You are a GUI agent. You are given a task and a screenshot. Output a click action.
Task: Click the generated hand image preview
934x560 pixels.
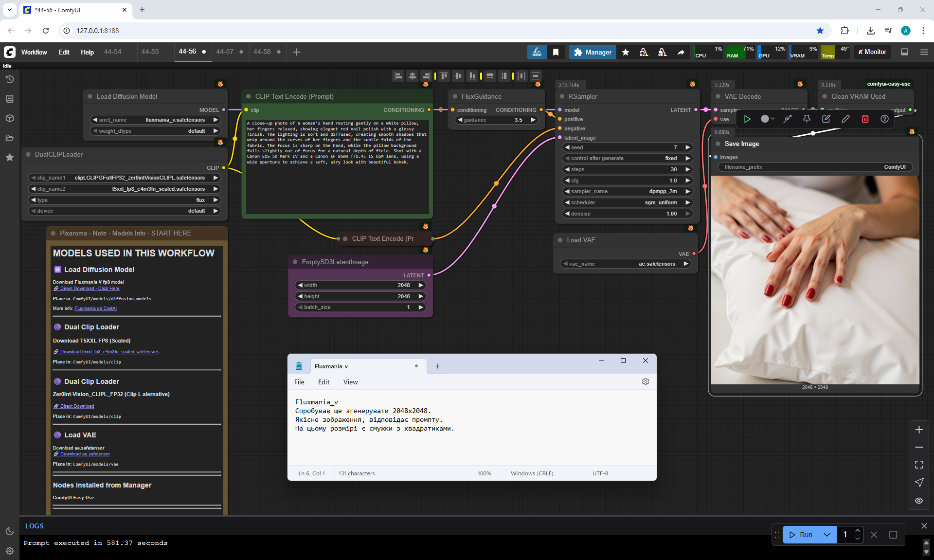click(x=815, y=280)
